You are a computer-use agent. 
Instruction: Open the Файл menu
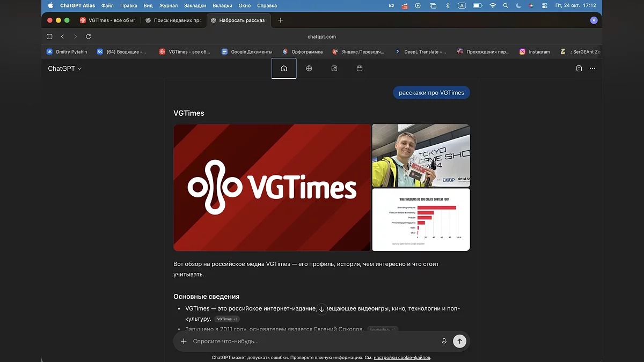107,5
